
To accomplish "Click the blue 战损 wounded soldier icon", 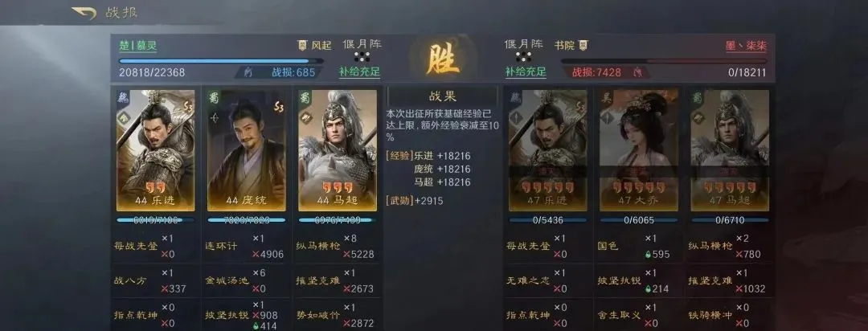I will pos(248,72).
